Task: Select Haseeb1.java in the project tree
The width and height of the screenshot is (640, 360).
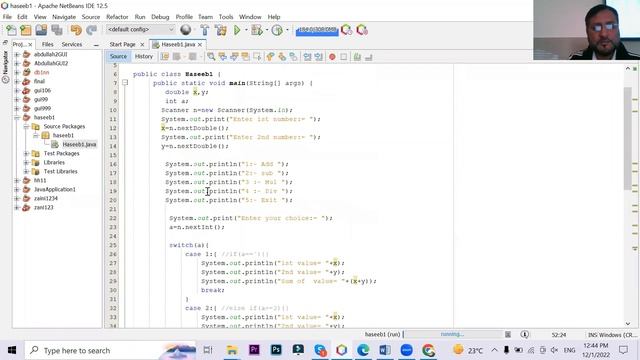Action: [79, 144]
